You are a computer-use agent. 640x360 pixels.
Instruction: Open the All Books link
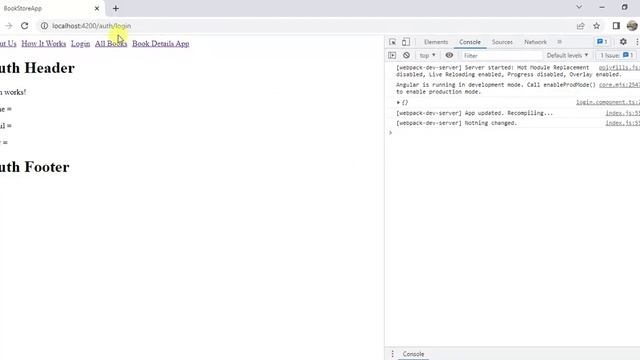pyautogui.click(x=111, y=44)
